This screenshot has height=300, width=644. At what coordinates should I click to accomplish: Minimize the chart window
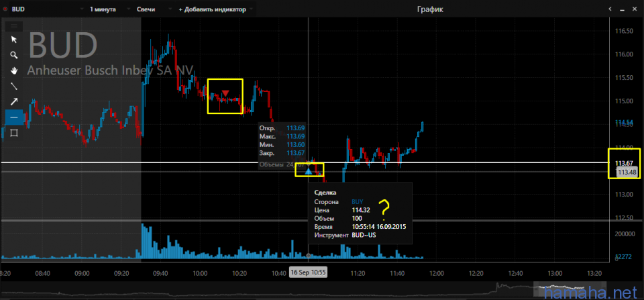pos(624,9)
